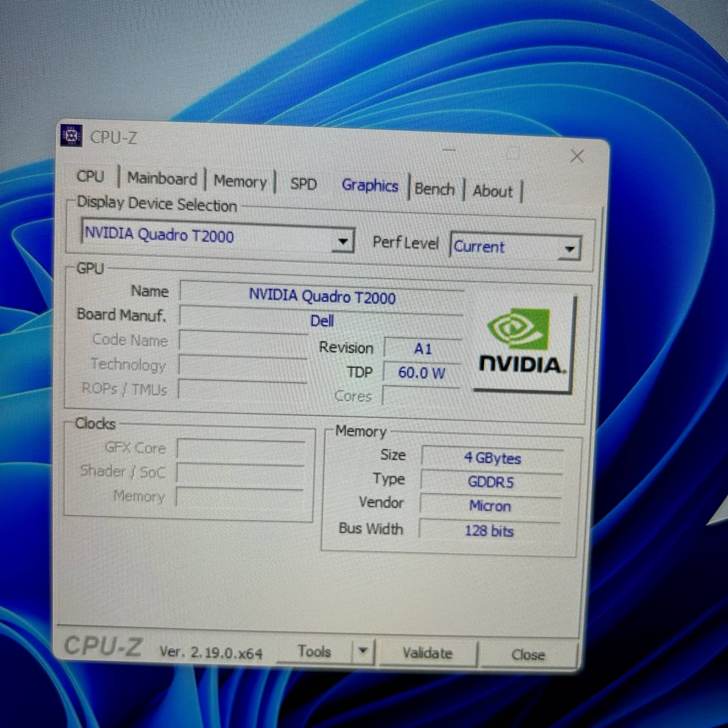Viewport: 728px width, 728px height.
Task: Switch to the About tab
Action: pyautogui.click(x=492, y=191)
